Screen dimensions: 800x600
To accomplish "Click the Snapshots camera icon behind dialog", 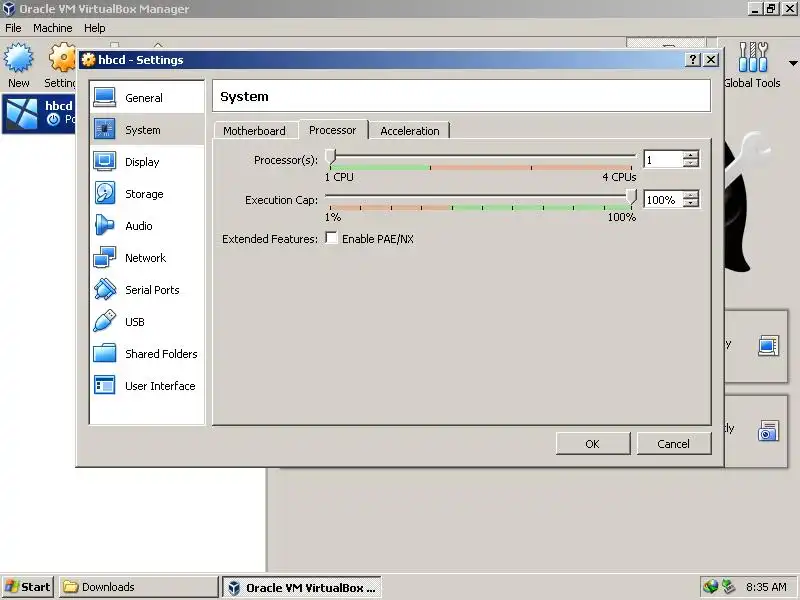I will coord(768,431).
